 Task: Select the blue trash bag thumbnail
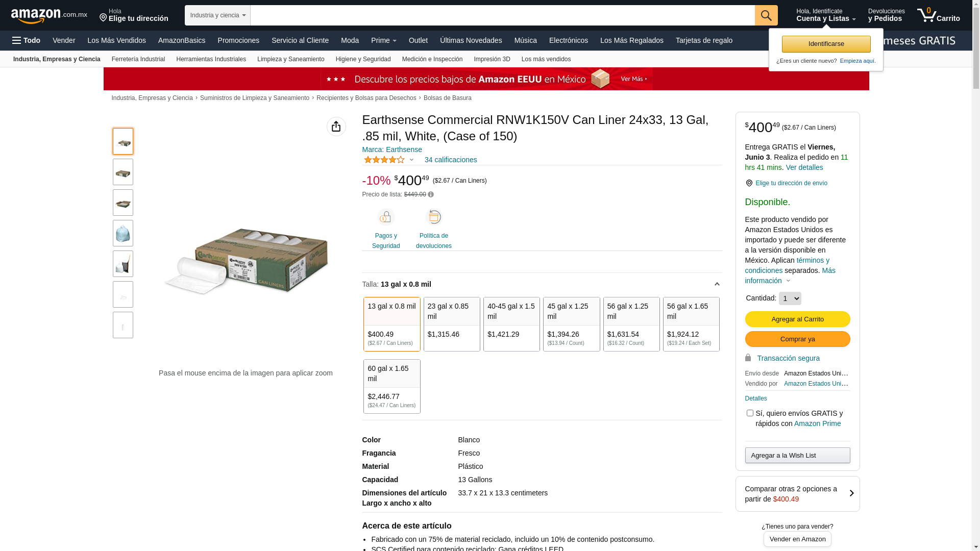pyautogui.click(x=123, y=233)
